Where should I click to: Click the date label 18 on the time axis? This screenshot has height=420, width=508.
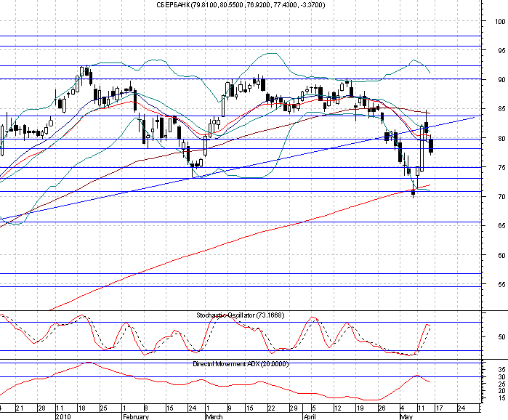tap(81, 408)
